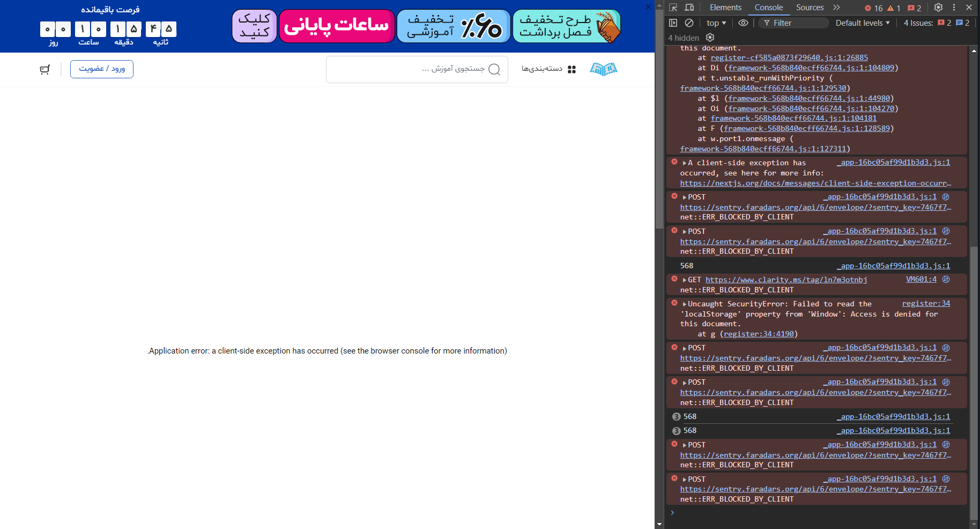Click the ورود / عضویت login button
The height and width of the screenshot is (529, 980).
(102, 69)
